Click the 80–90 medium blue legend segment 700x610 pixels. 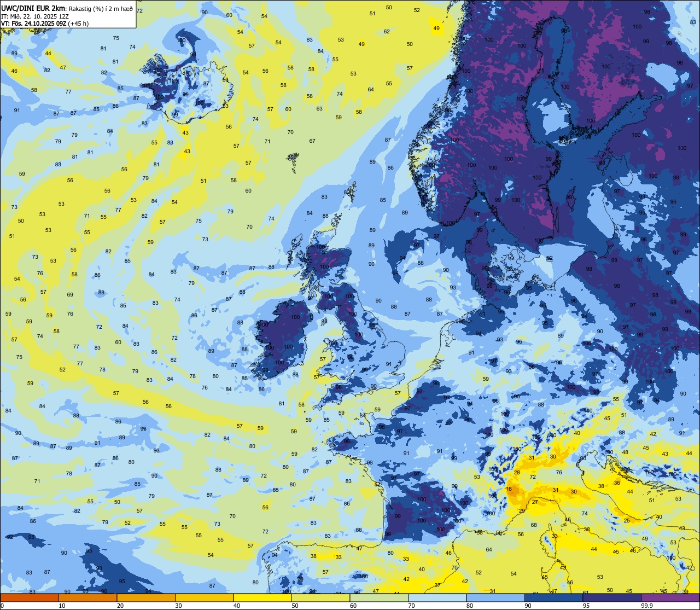pos(495,597)
